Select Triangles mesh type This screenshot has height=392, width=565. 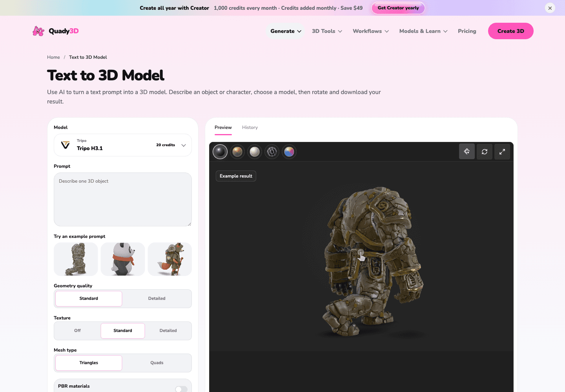pyautogui.click(x=89, y=363)
